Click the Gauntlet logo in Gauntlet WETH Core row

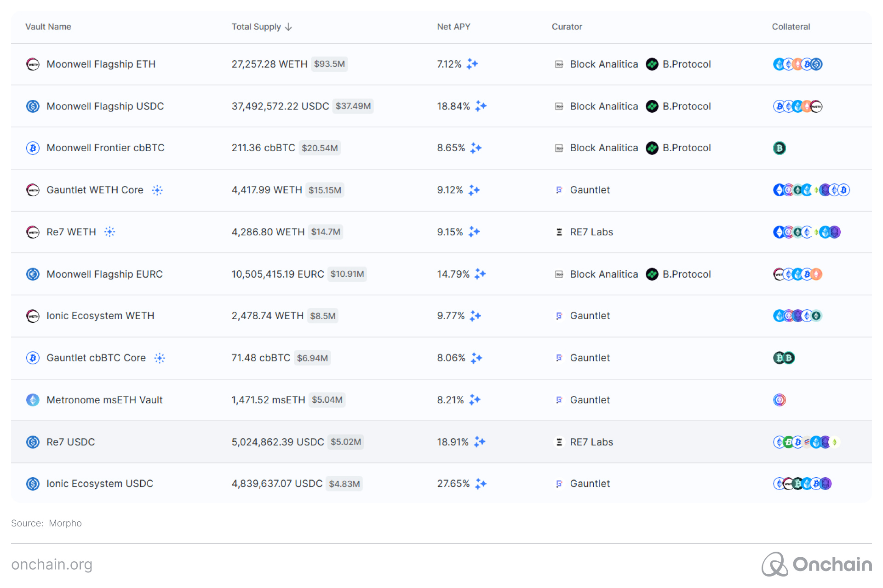[559, 190]
